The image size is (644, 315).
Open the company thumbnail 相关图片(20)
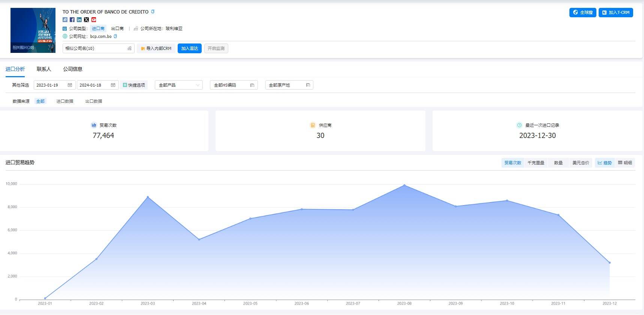point(33,30)
